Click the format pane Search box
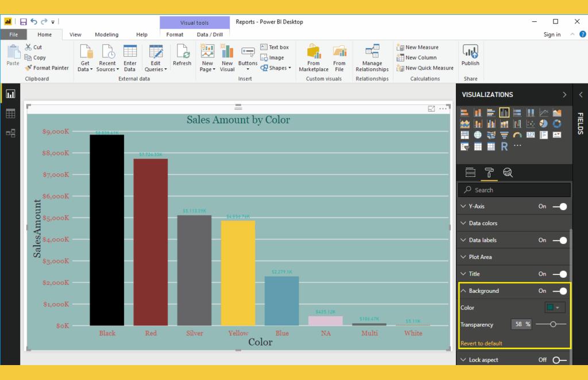588x380 pixels. coord(514,190)
